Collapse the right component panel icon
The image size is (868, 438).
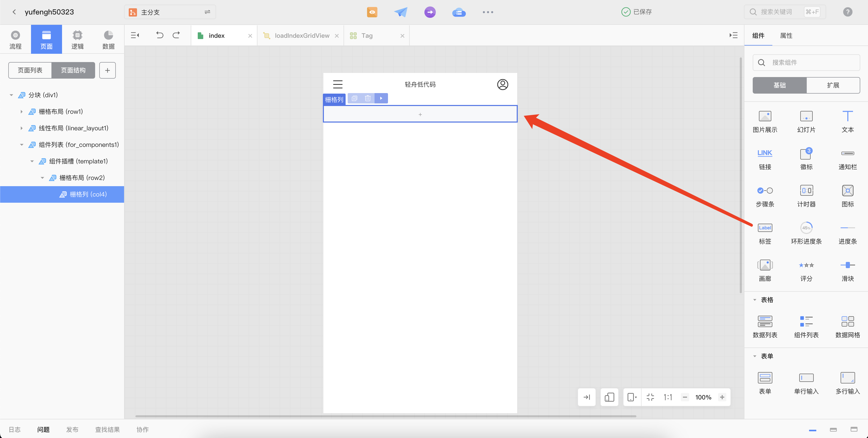[734, 35]
